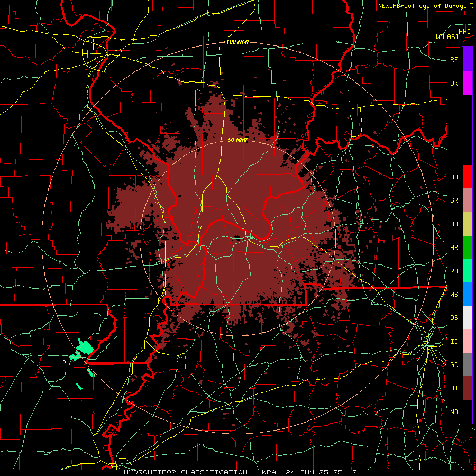This screenshot has width=476, height=476.
Task: Click the small white dry-snow pixel southwest
Action: click(x=65, y=361)
